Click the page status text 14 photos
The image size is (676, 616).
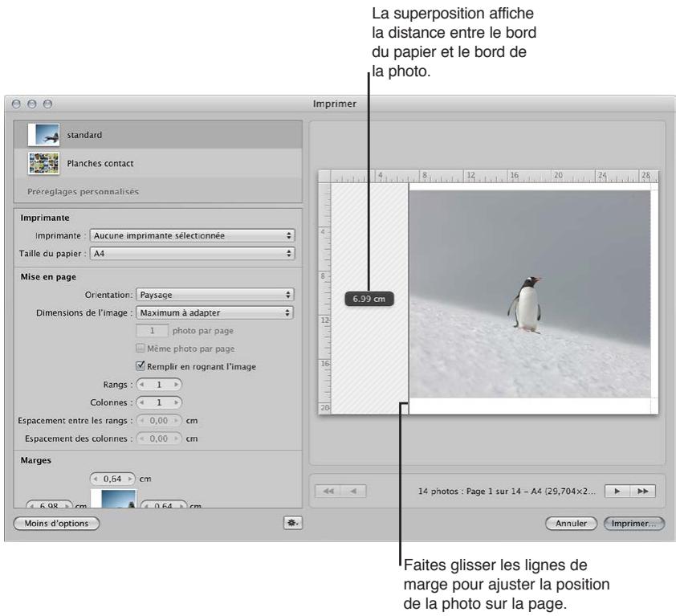[507, 491]
